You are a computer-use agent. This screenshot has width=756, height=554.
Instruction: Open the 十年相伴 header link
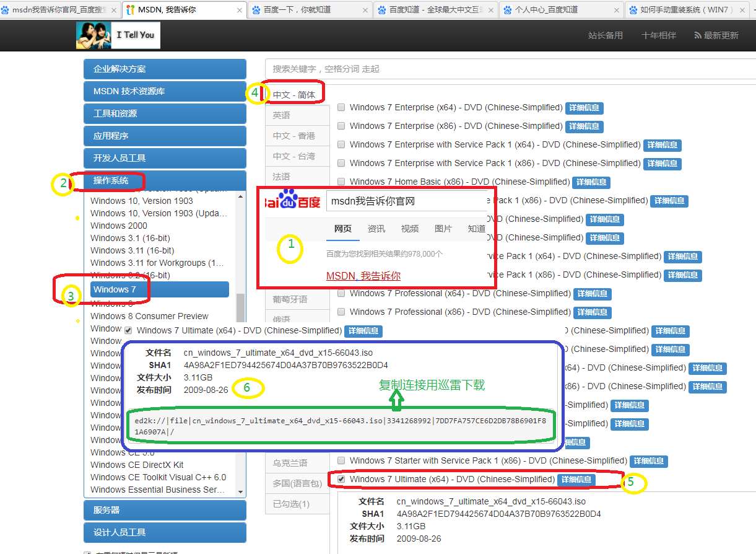tap(659, 36)
